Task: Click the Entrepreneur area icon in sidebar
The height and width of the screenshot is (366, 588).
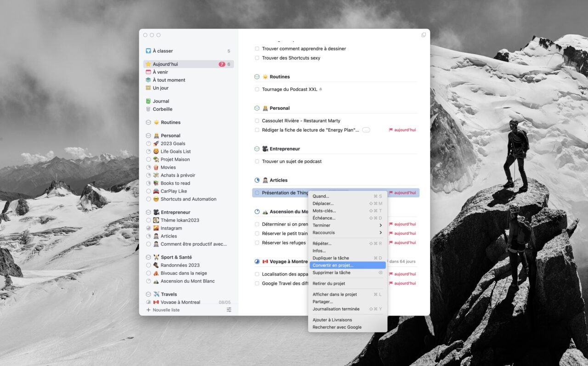Action: (148, 212)
